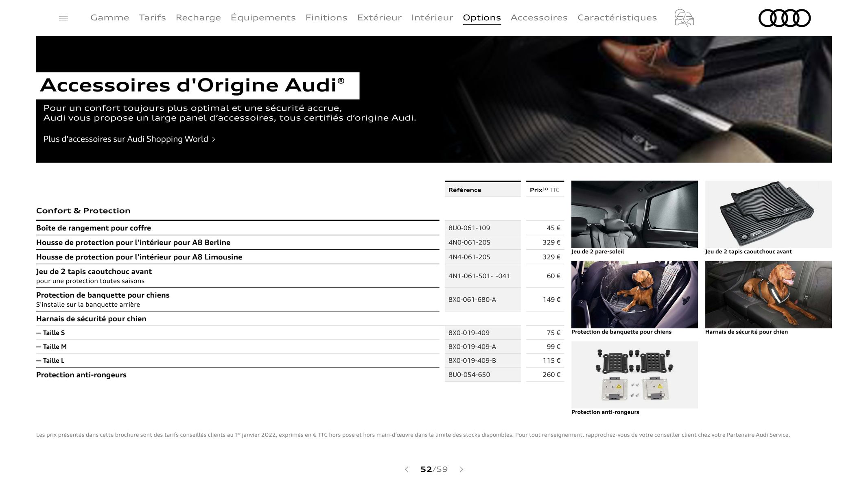Open the Caractéristiques tab
This screenshot has width=868, height=488.
click(x=617, y=17)
